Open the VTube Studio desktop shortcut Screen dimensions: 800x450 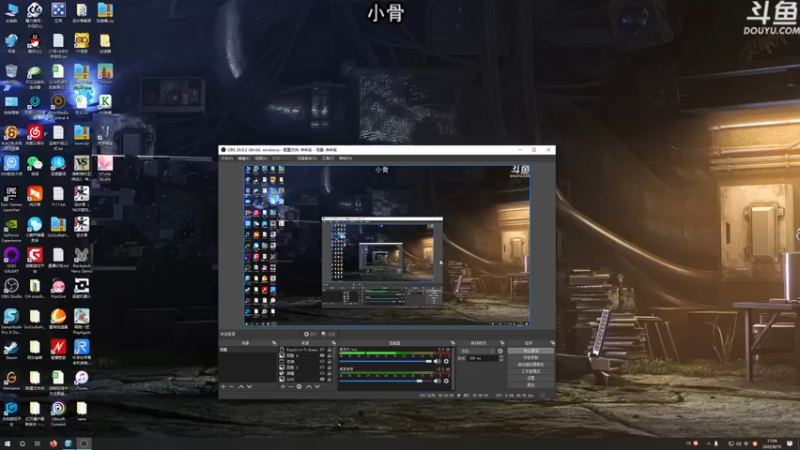point(105,167)
